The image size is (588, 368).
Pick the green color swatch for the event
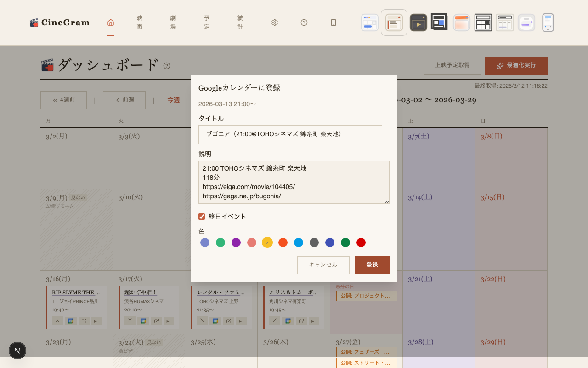[x=220, y=242]
